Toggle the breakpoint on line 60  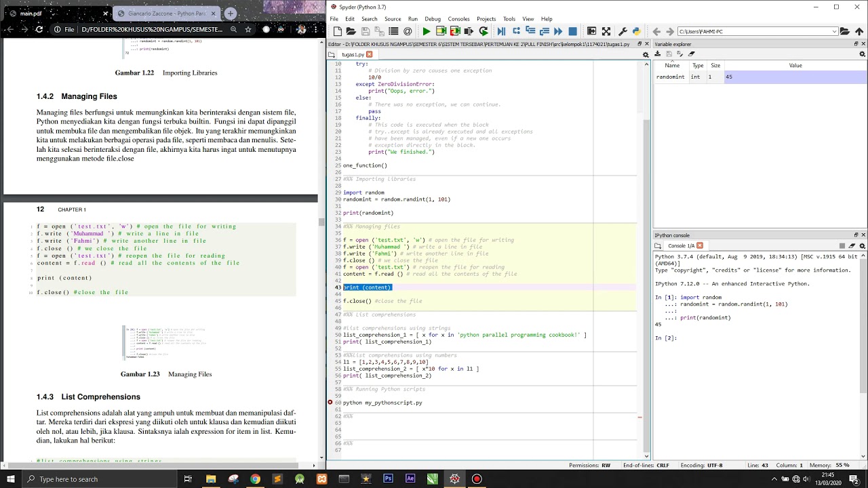330,403
